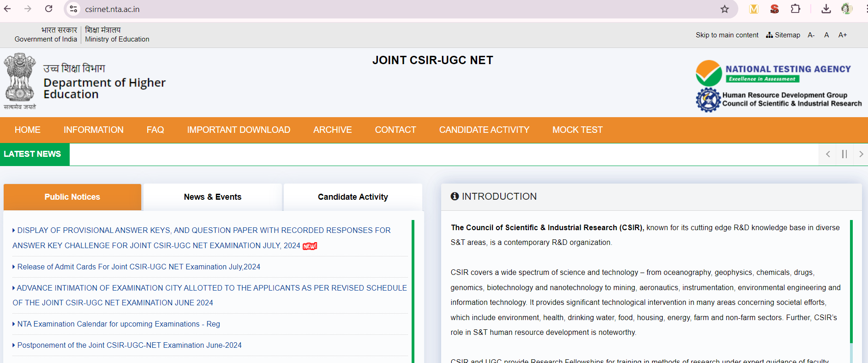Click the Sitemap icon link
Image resolution: width=868 pixels, height=363 pixels.
783,35
